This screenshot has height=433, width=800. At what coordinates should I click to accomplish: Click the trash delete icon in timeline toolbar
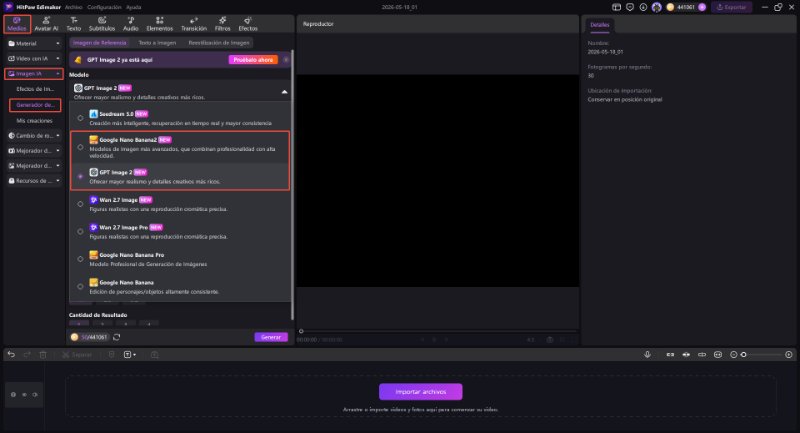(43, 354)
